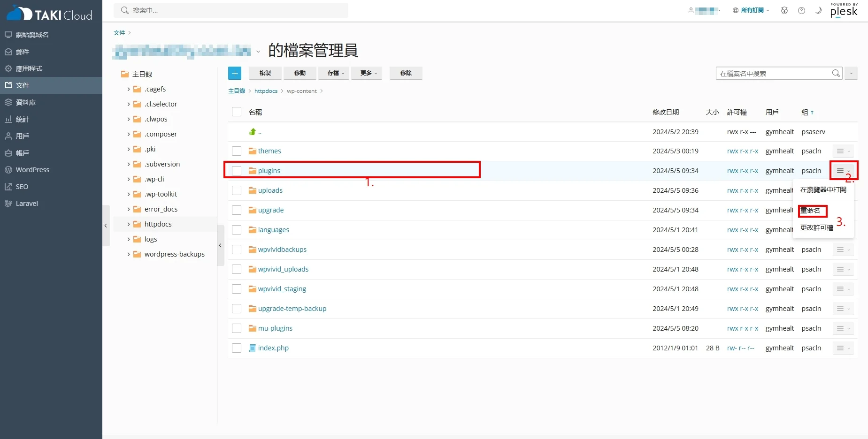
Task: Choose Open in browser (在瀏覽器中打開)
Action: (x=823, y=190)
